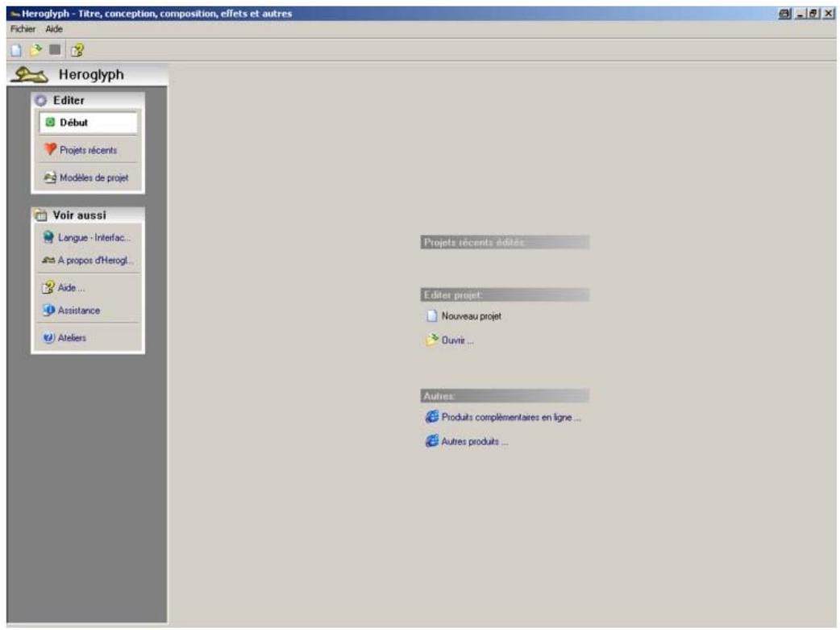Click the Editer panel header
840x630 pixels.
point(88,100)
